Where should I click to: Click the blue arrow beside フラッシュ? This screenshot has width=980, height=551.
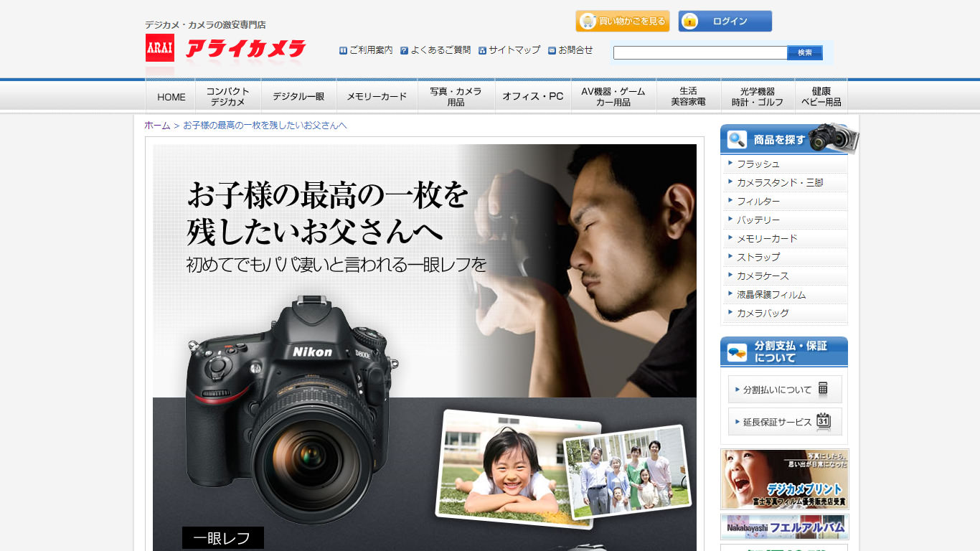point(730,163)
